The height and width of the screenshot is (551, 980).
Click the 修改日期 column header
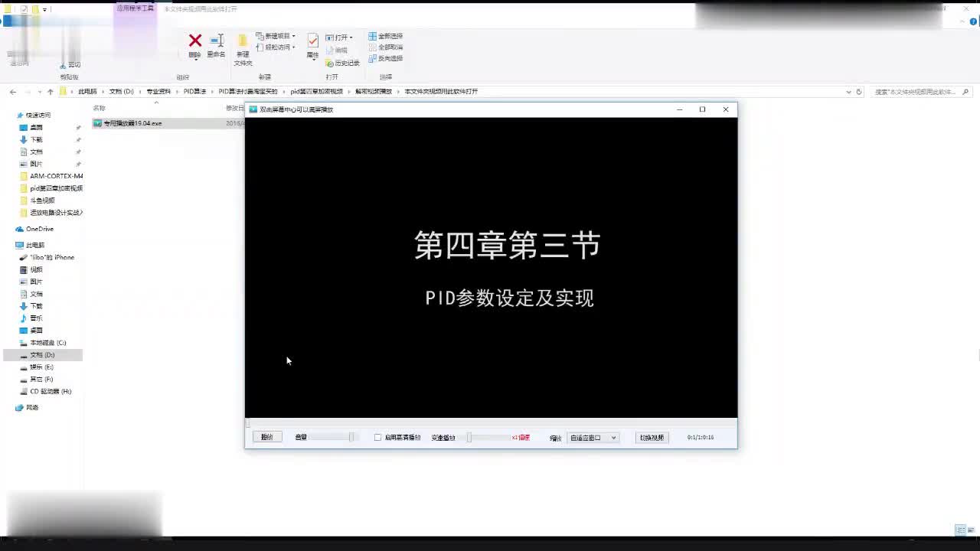point(235,109)
